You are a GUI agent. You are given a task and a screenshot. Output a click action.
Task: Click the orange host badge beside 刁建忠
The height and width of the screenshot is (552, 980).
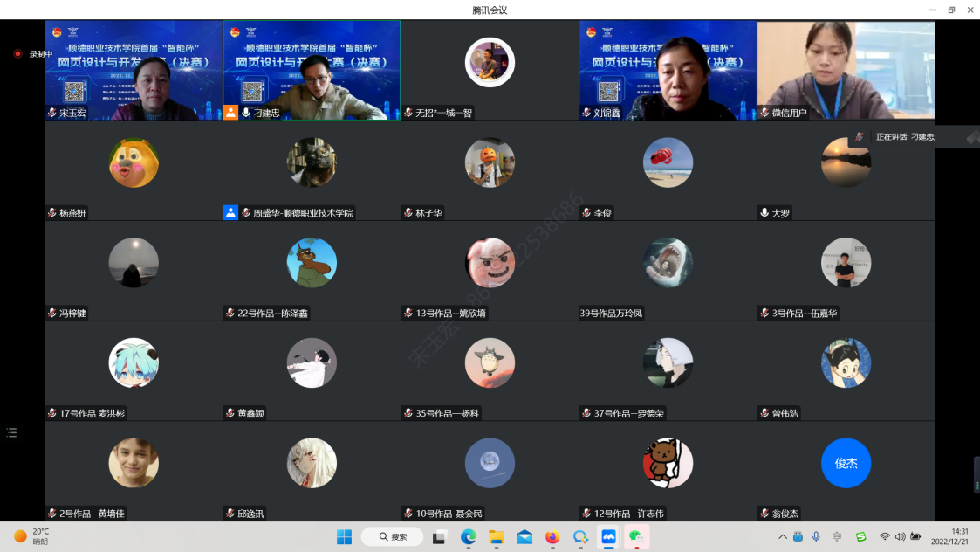[230, 113]
